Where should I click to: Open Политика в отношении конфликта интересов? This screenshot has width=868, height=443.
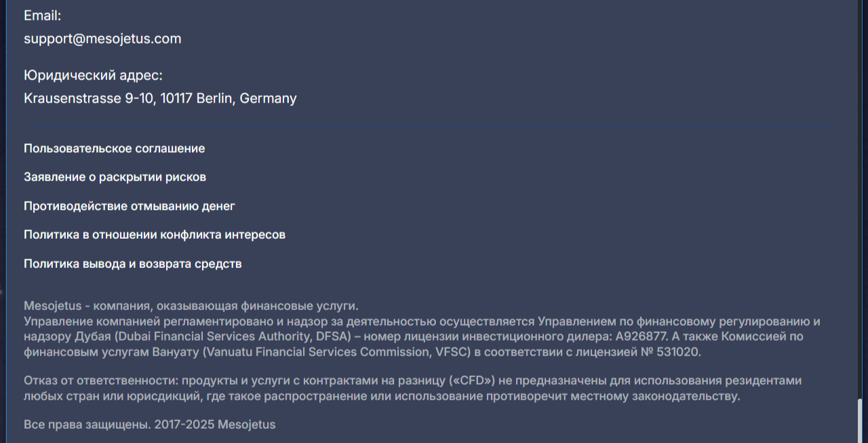tap(155, 235)
